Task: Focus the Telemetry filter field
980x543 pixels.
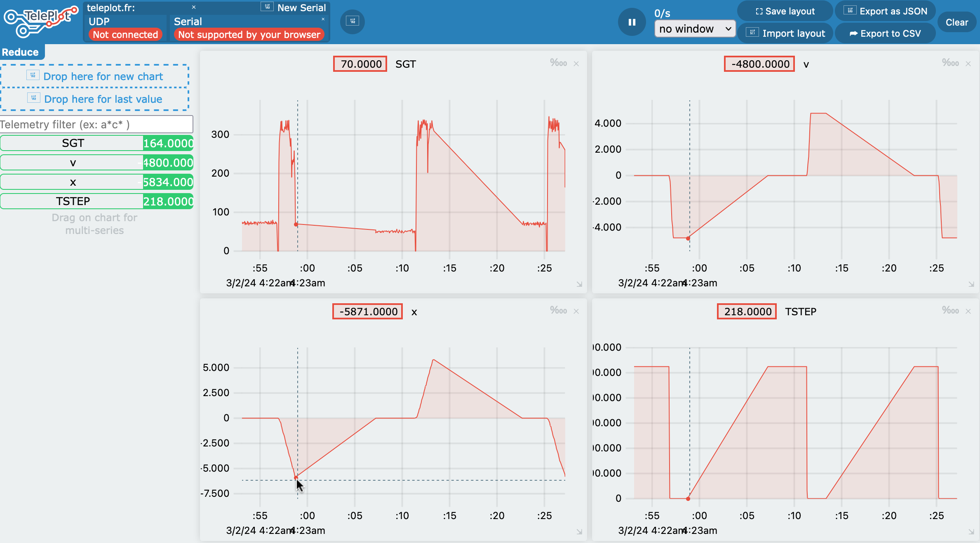Action: click(x=96, y=125)
